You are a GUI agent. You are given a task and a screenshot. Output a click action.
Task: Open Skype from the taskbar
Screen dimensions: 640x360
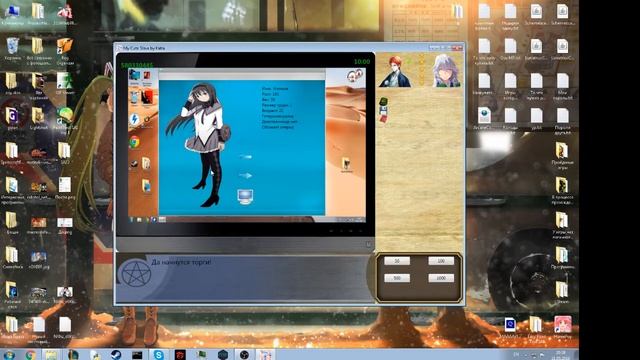tap(158, 355)
